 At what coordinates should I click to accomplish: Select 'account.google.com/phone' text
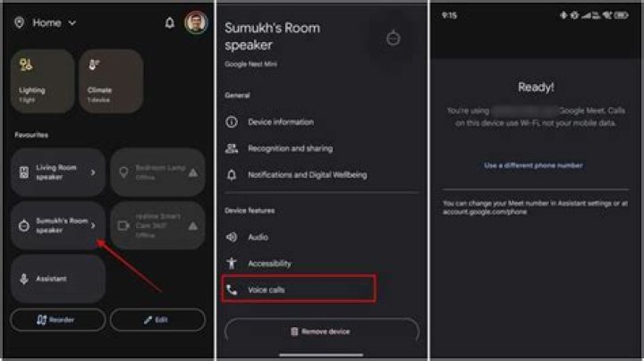[485, 212]
